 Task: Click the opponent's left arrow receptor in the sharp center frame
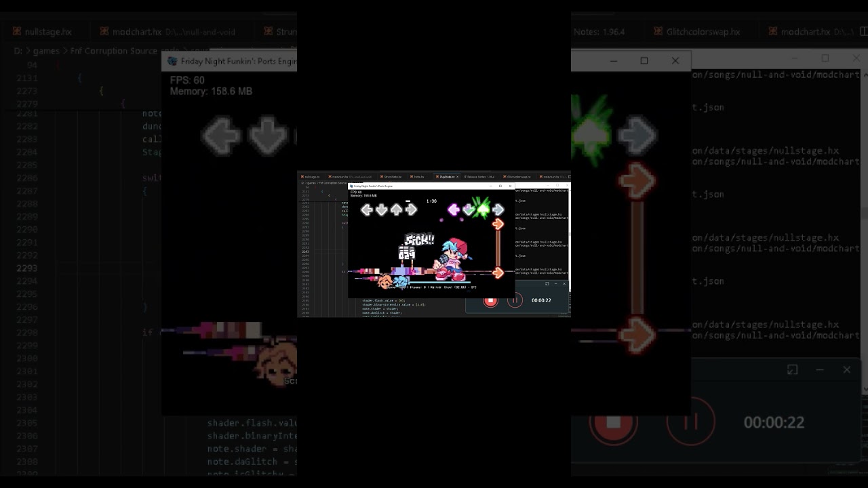coord(367,210)
